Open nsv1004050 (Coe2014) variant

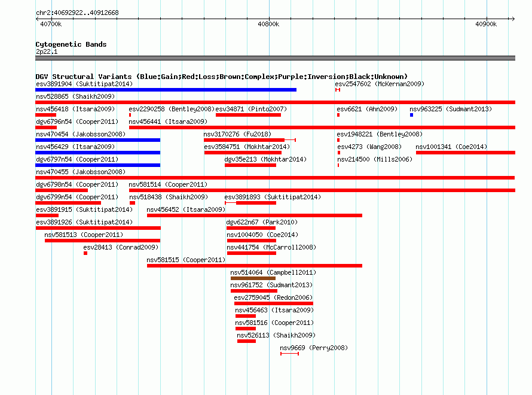pyautogui.click(x=262, y=235)
